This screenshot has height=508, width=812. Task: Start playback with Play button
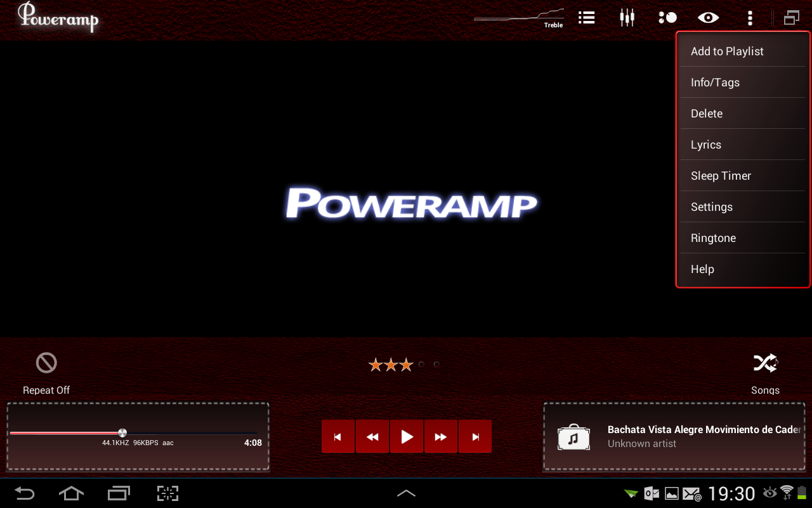[407, 436]
